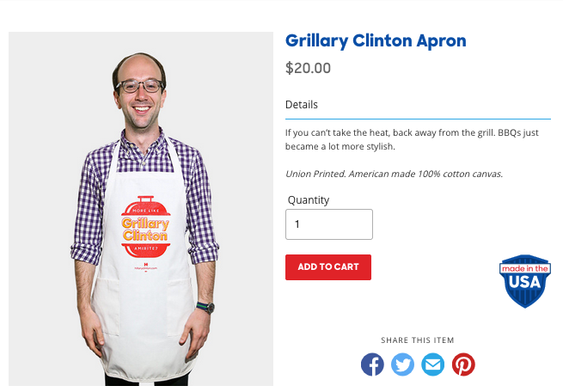Click the apron's front pocket area
Screen dimensions: 563x392
tap(144, 307)
